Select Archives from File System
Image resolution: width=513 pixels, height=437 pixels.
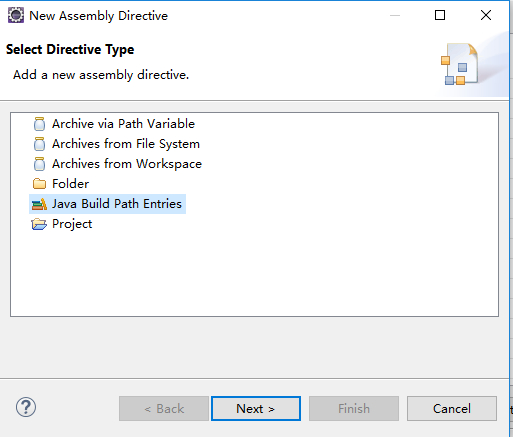pos(126,144)
